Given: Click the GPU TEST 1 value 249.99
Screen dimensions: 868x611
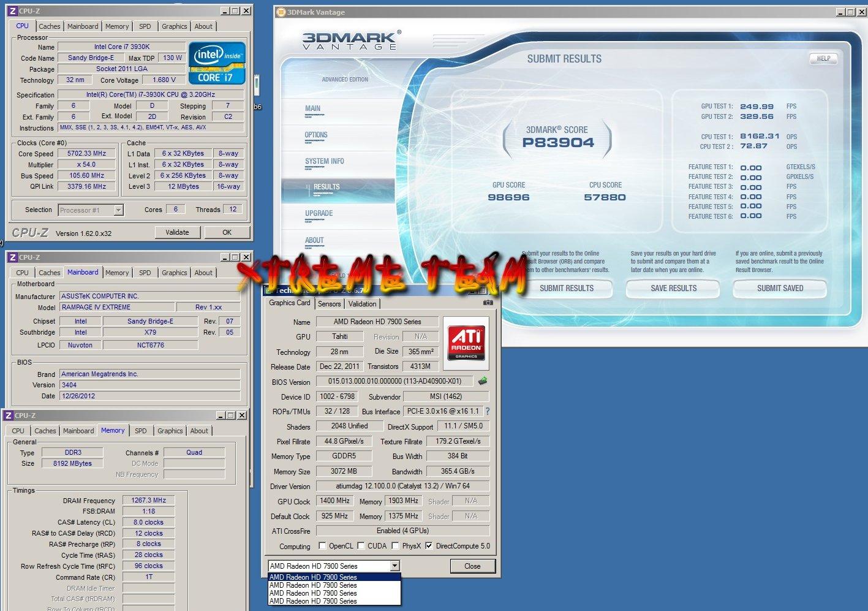Looking at the screenshot, I should click(757, 107).
